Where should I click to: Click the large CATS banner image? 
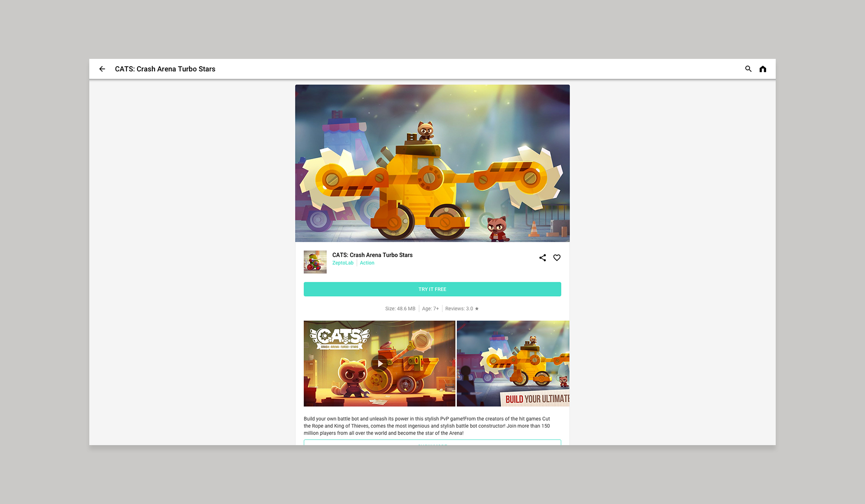pyautogui.click(x=432, y=163)
